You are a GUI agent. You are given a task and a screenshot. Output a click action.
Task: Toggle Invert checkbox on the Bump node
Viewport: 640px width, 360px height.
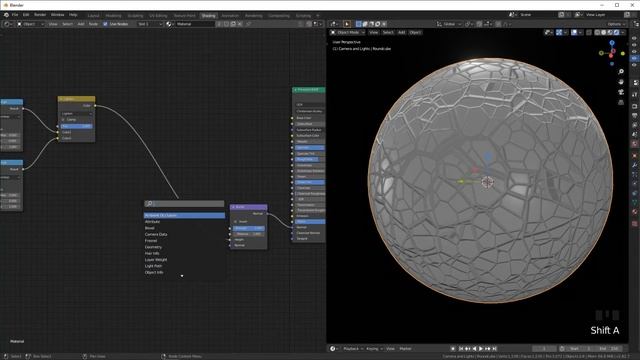click(235, 222)
